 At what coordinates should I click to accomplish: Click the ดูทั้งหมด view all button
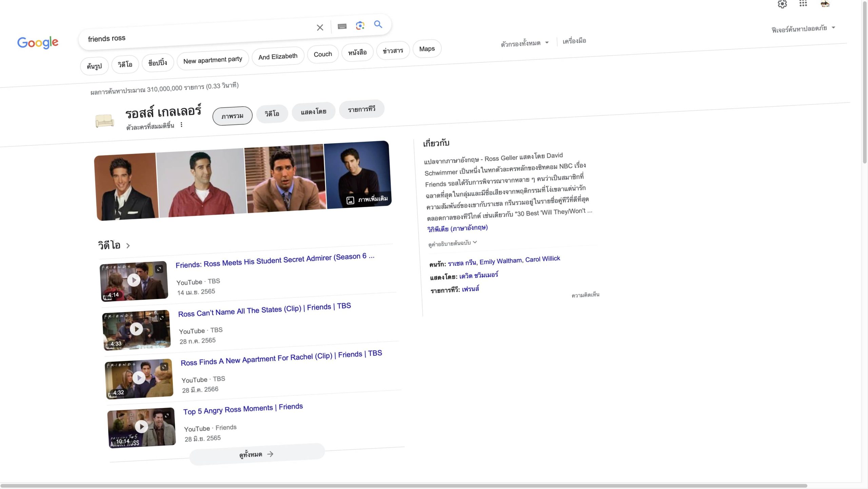(x=257, y=454)
